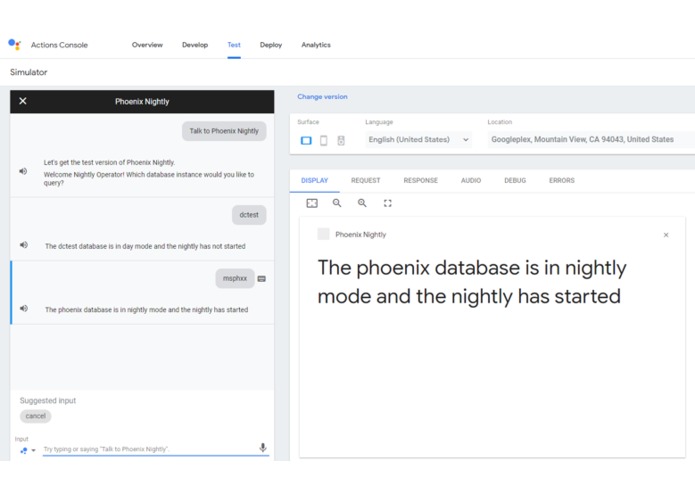Open the Analytics tab

[316, 45]
